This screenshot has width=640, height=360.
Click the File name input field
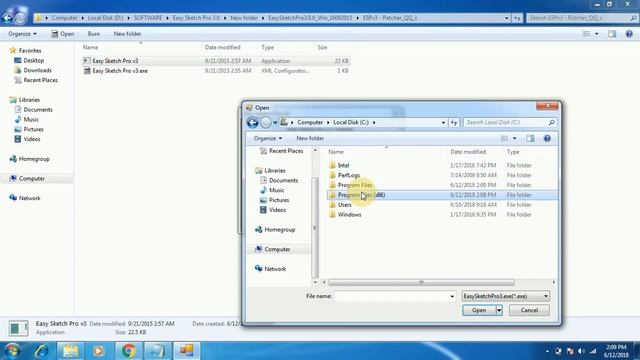[391, 296]
